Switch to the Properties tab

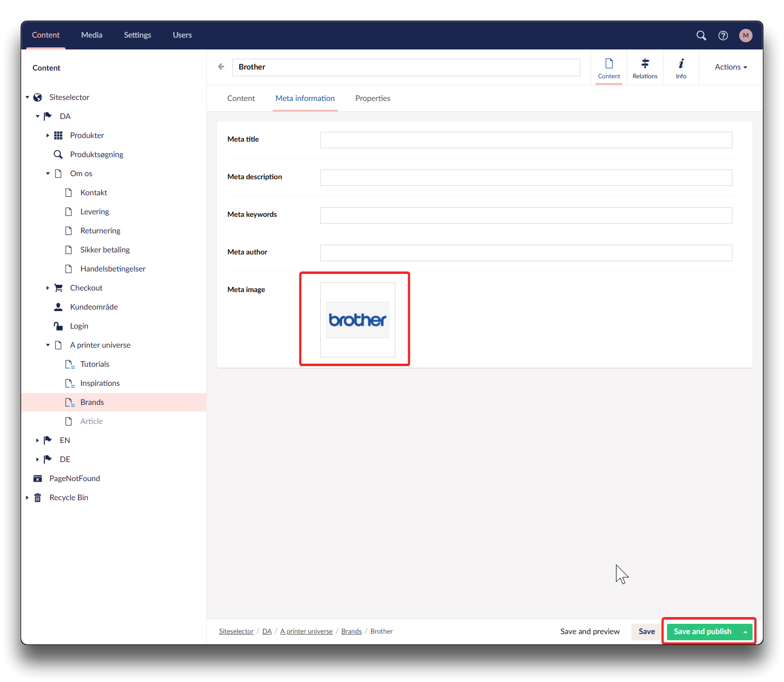(372, 98)
